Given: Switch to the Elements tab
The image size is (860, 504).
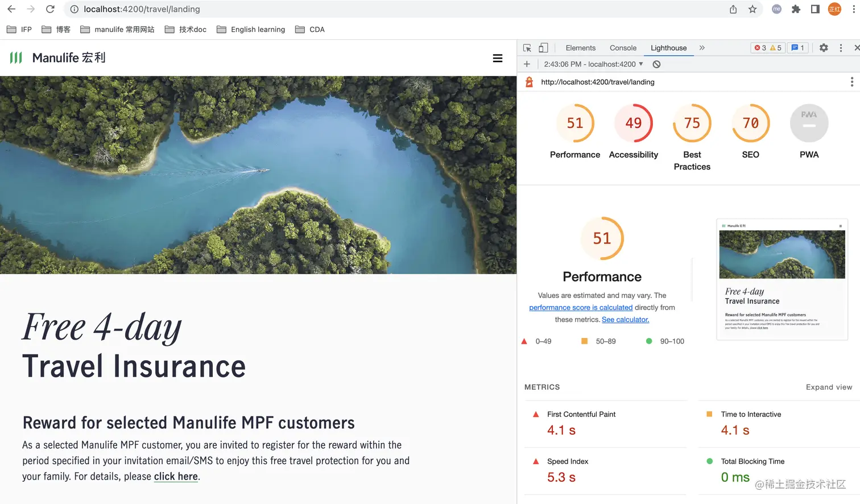Looking at the screenshot, I should pyautogui.click(x=581, y=48).
